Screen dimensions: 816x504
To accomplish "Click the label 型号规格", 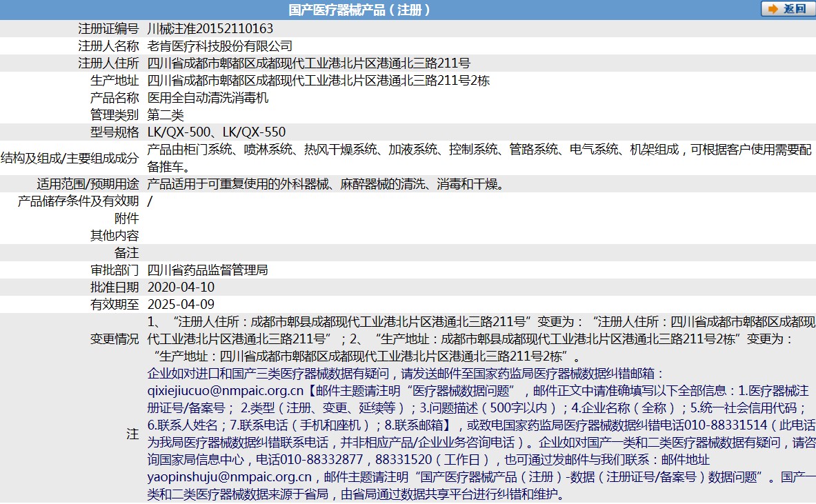I will [115, 132].
